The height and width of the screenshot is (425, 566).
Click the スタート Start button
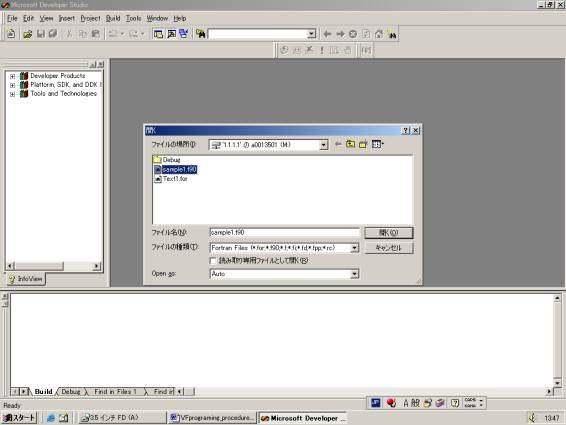[19, 418]
